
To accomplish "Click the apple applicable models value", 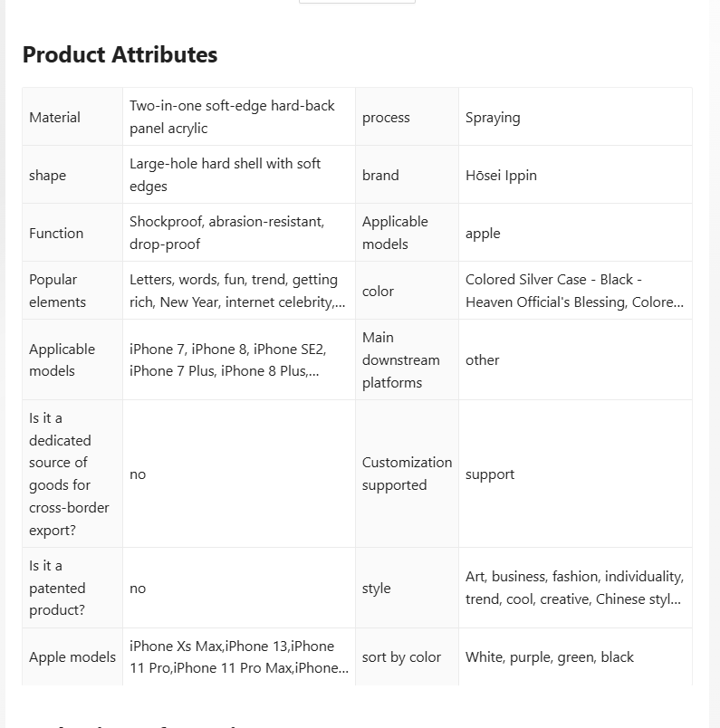I will 483,234.
